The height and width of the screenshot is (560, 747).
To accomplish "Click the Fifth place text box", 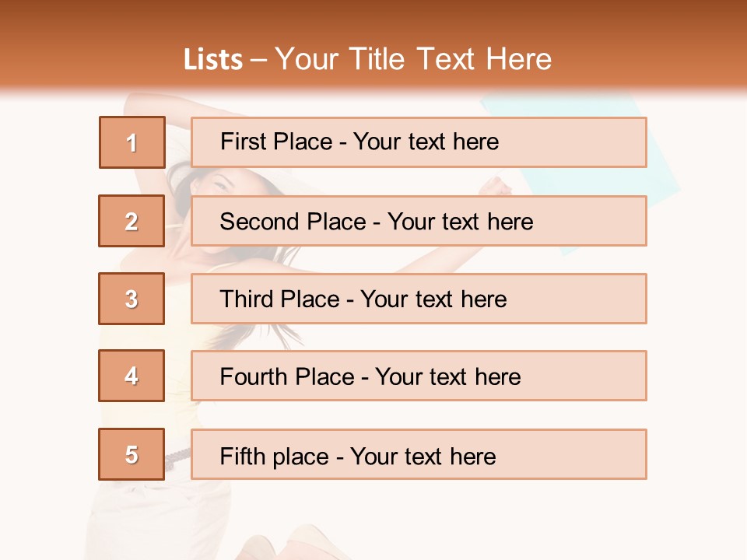I will 419,454.
